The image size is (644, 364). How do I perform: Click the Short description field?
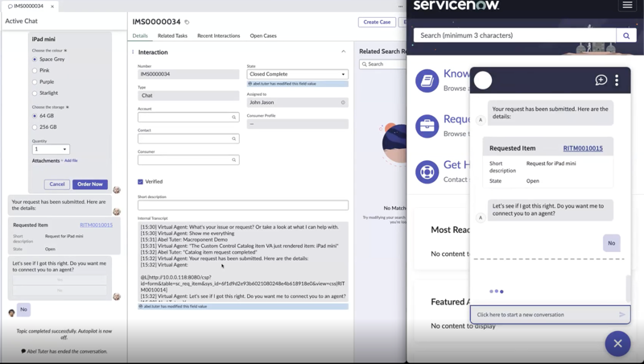(243, 205)
